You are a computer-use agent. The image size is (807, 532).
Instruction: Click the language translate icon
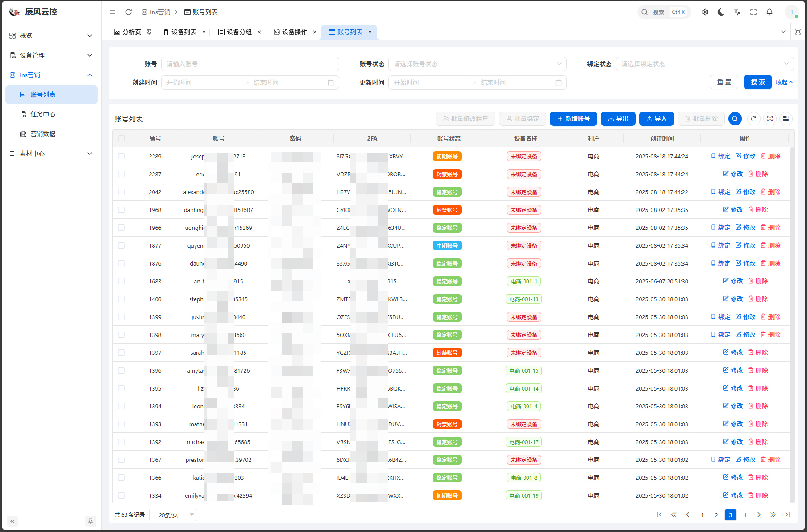(x=737, y=12)
